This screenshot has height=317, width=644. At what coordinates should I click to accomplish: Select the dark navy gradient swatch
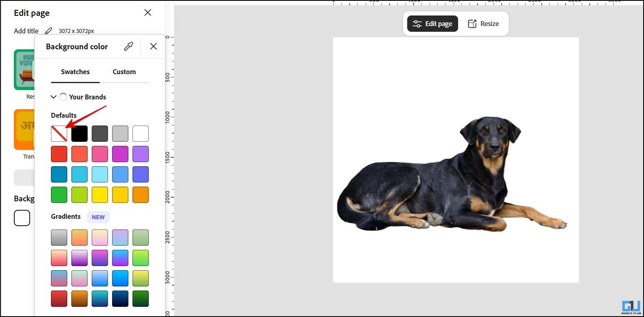(x=120, y=299)
